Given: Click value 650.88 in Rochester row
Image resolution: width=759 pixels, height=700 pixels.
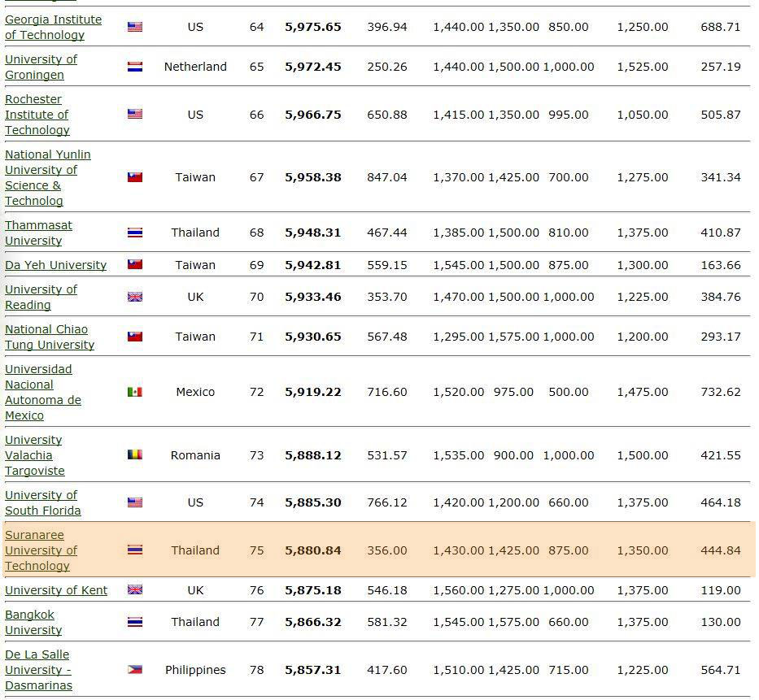Looking at the screenshot, I should click(x=387, y=115).
